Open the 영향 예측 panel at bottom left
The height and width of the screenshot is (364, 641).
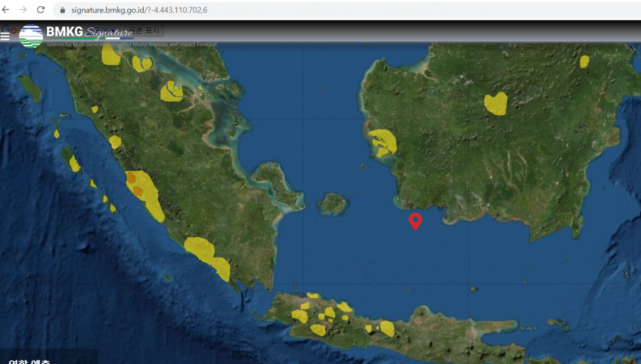coord(29,360)
